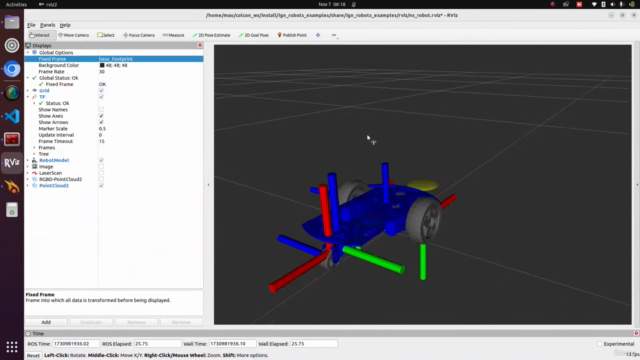Click the Grid display icon
This screenshot has width=640, height=360.
click(x=35, y=90)
